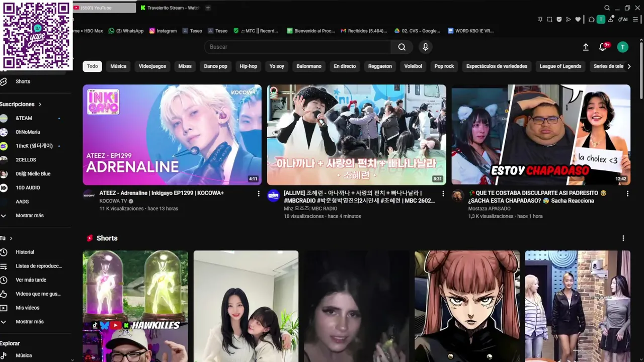The width and height of the screenshot is (644, 362).
Task: Open the browser downloads icon
Action: pos(611,20)
